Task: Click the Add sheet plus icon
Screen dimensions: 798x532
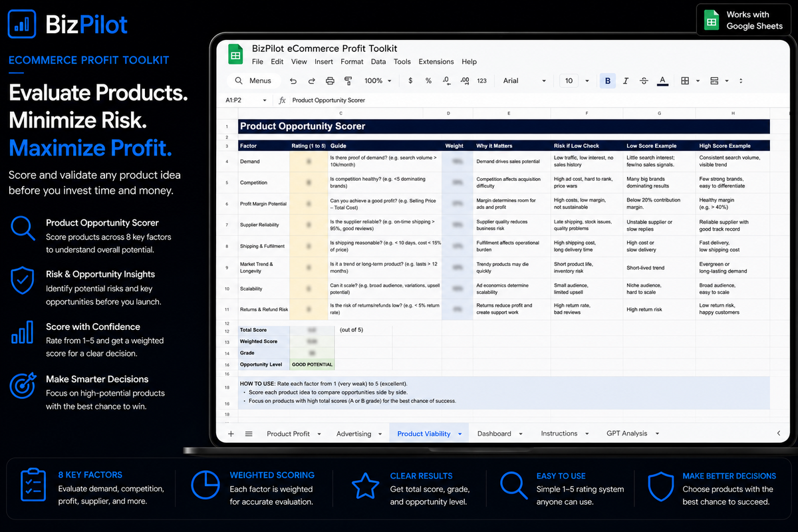Action: (231, 434)
